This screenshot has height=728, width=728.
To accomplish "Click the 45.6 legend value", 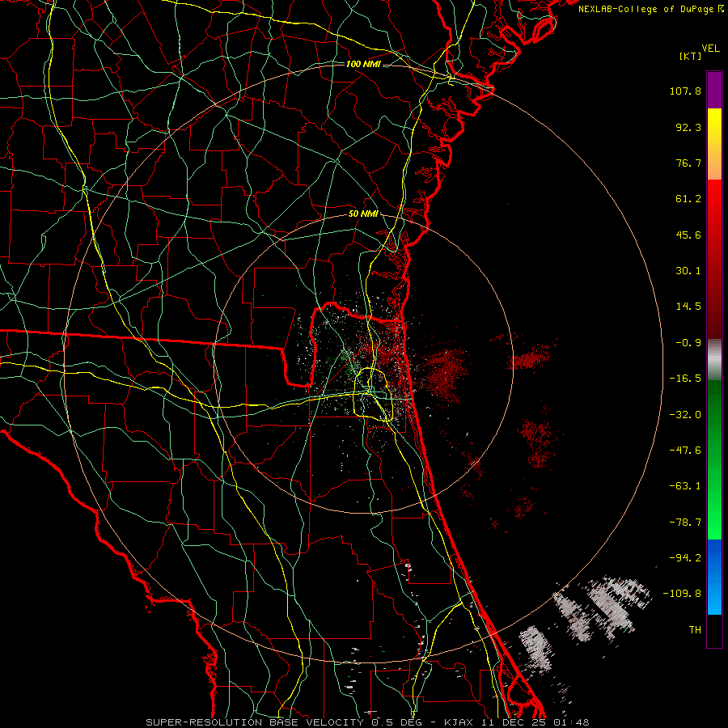I will click(x=688, y=235).
